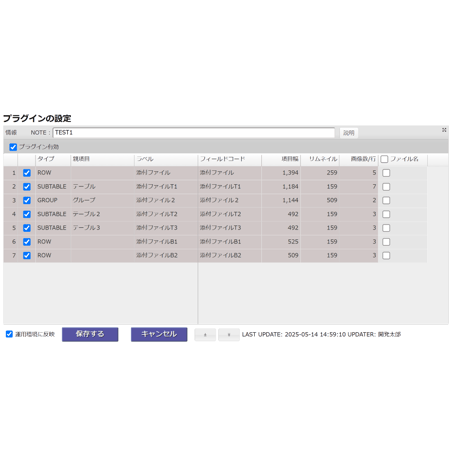Select the thumbnail cell 259
460x460 pixels.
(320, 173)
